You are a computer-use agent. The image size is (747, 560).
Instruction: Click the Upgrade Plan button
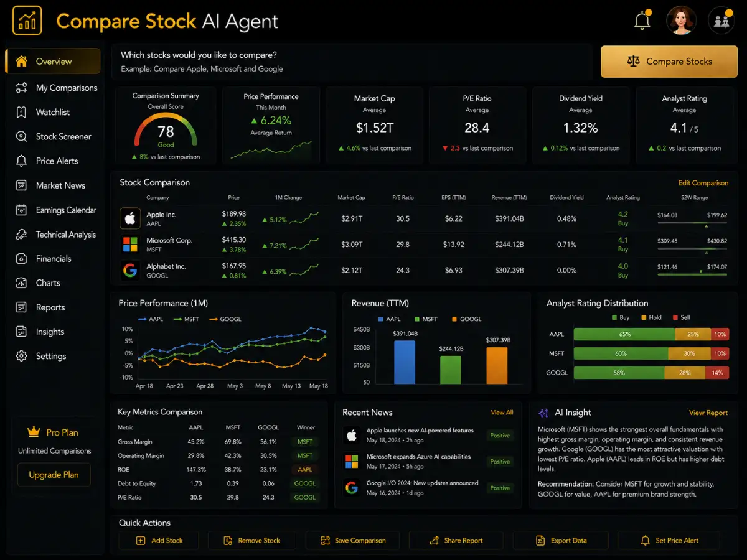54,475
